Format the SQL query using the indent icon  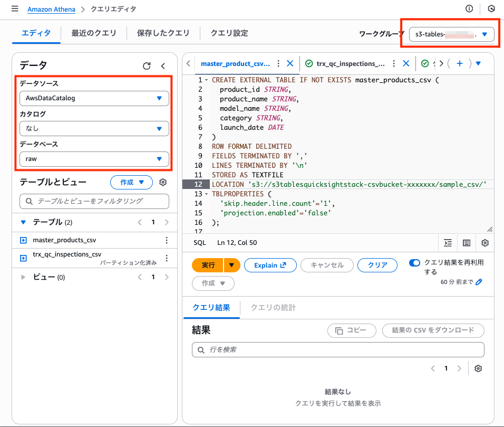tap(448, 242)
